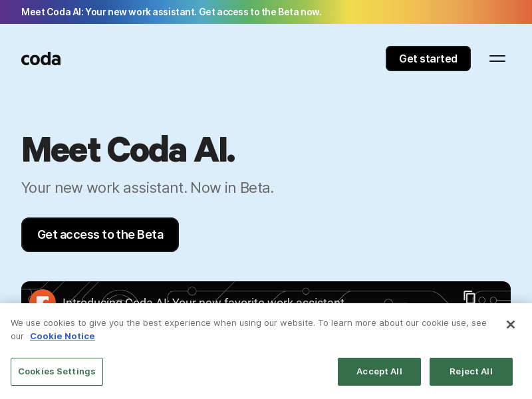The image size is (532, 399).
Task: Open Cookies Settings
Action: (57, 372)
